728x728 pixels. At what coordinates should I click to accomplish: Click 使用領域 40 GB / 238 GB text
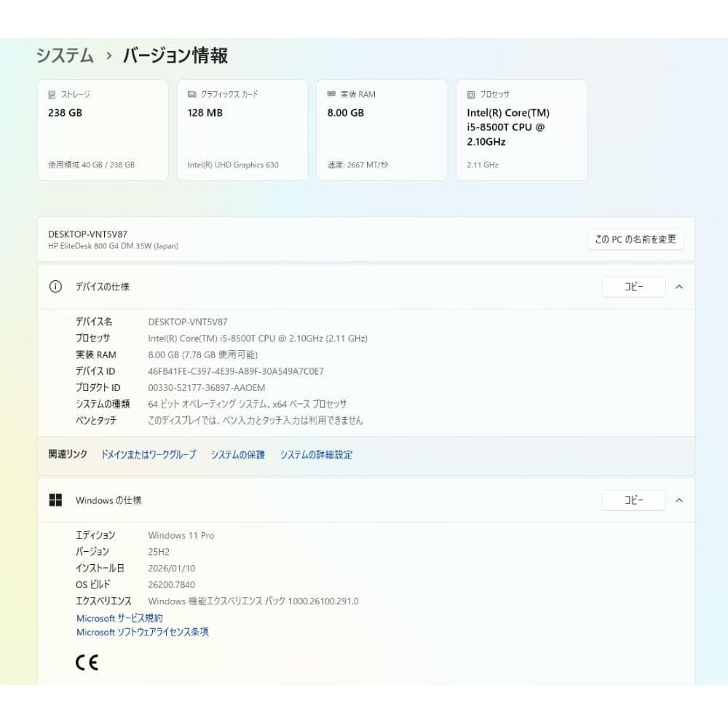point(92,165)
